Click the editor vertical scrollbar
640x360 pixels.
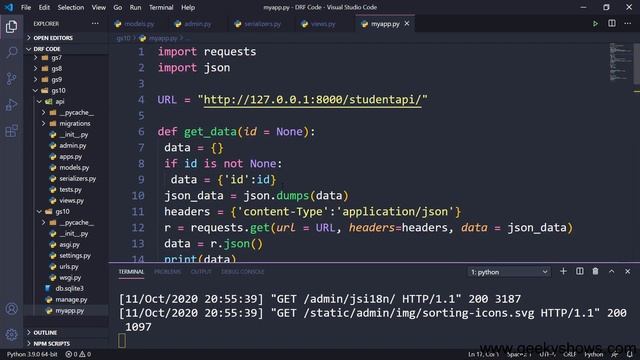(x=637, y=63)
